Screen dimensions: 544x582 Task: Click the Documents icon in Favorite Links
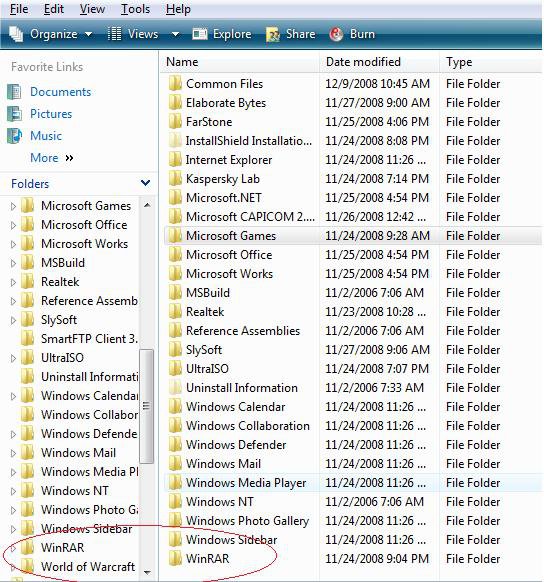[x=14, y=92]
